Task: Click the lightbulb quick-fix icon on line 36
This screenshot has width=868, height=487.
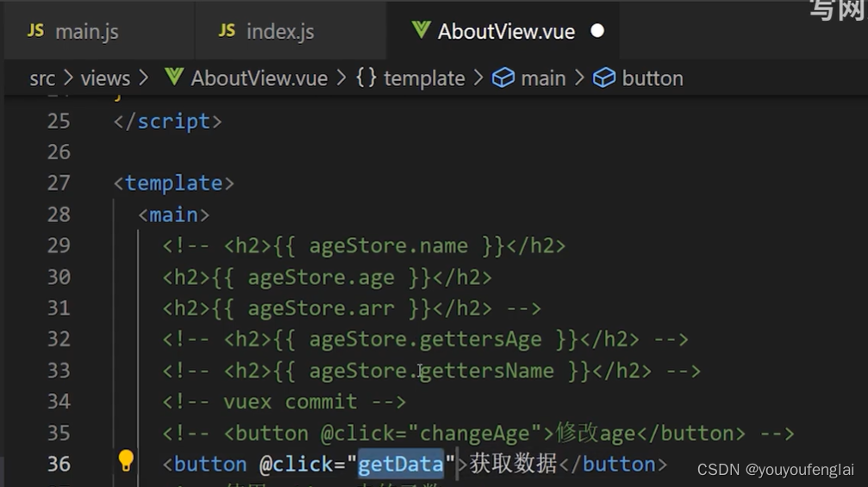Action: coord(126,460)
